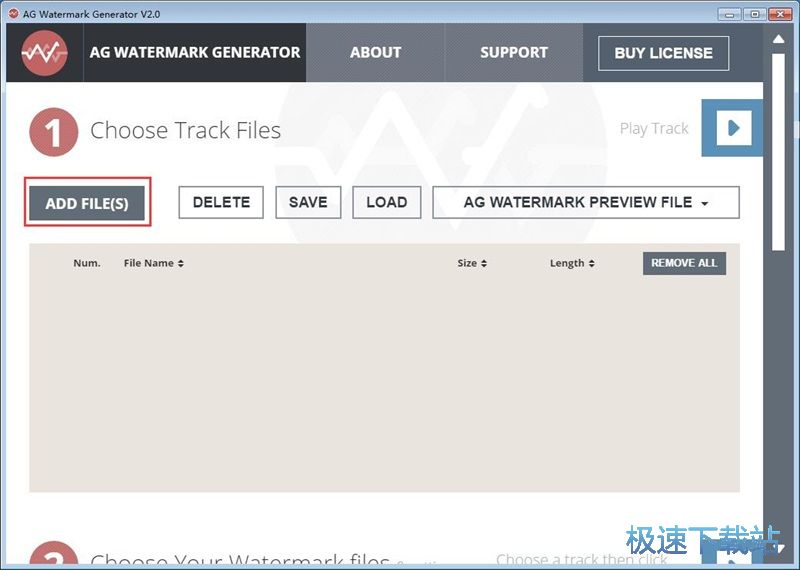800x570 pixels.
Task: Open the AG WATERMARK GENERATOR tab
Action: coord(194,53)
